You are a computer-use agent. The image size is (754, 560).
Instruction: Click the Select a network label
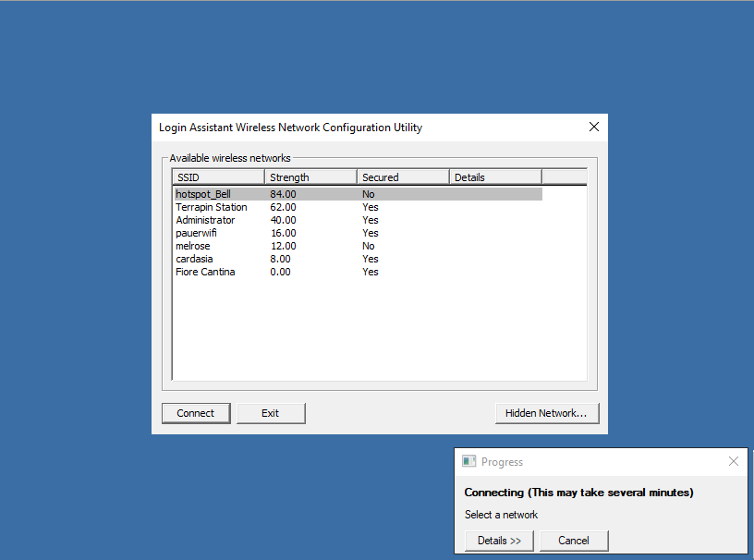click(x=501, y=515)
